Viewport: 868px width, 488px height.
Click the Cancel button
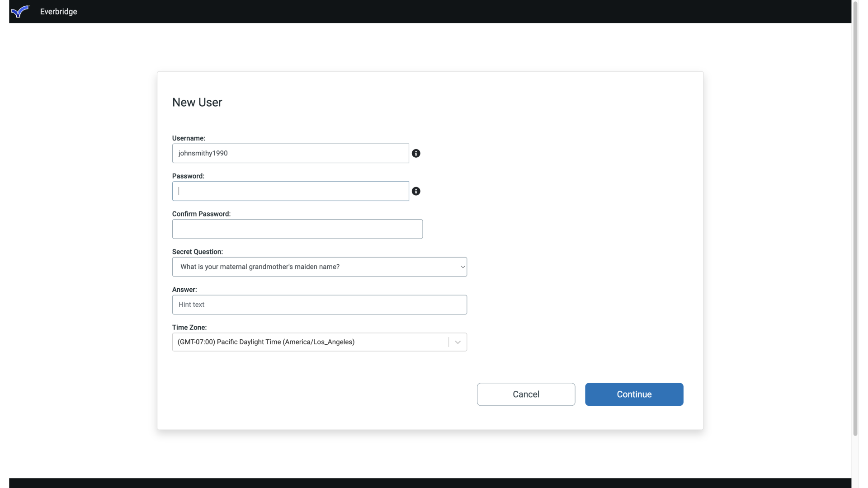coord(526,394)
